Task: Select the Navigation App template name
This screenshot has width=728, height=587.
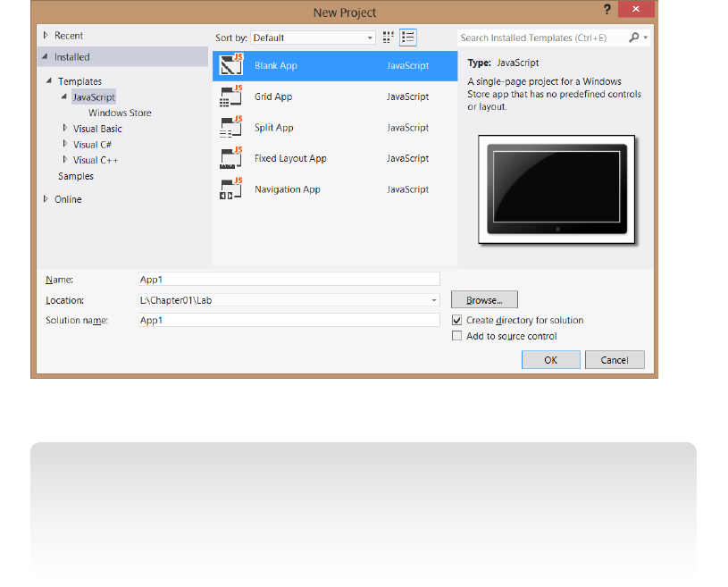Action: point(288,189)
